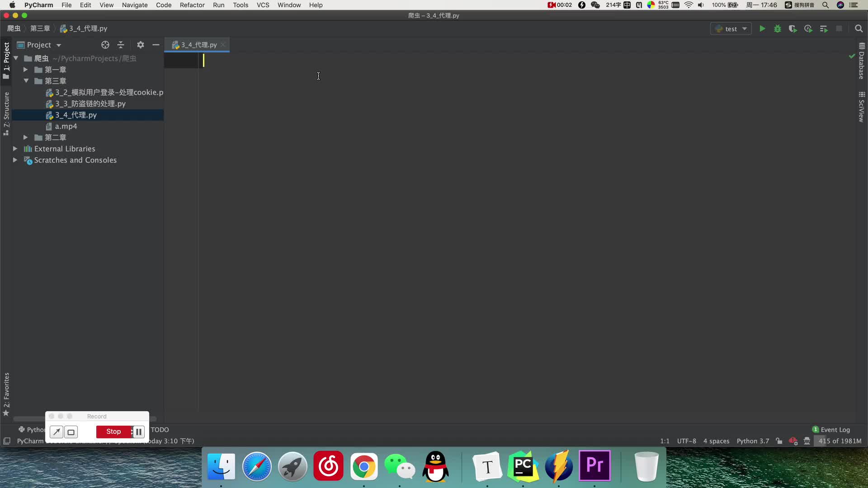868x488 pixels.
Task: Open 3_2_模拟用户登录-处理cookie file
Action: 104,92
